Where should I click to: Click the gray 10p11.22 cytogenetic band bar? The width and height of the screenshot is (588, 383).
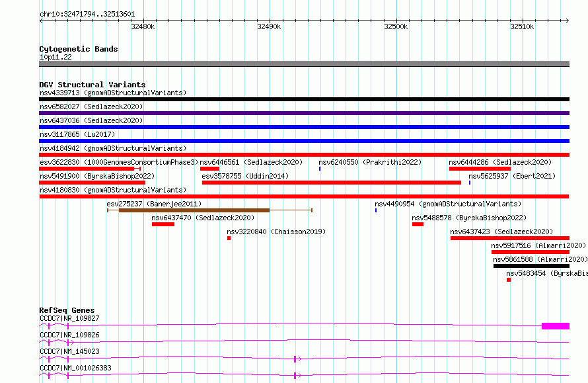[304, 64]
